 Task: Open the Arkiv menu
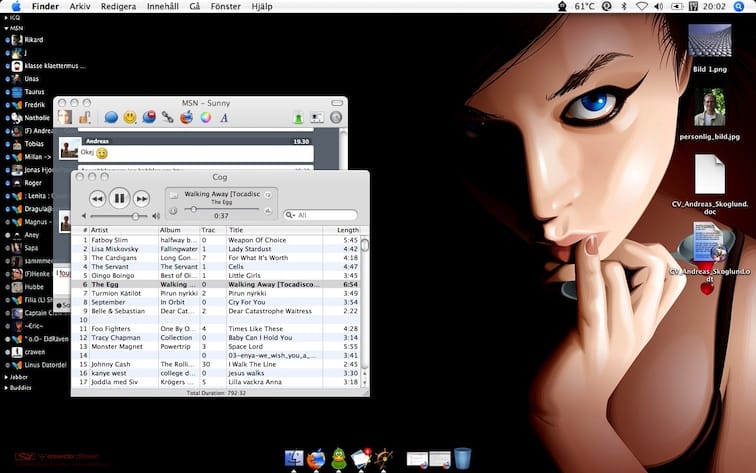pos(79,6)
